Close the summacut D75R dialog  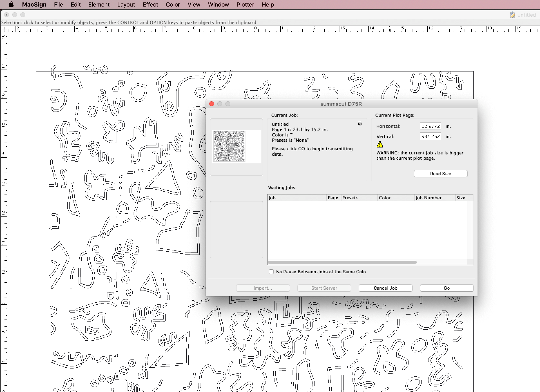tap(211, 104)
